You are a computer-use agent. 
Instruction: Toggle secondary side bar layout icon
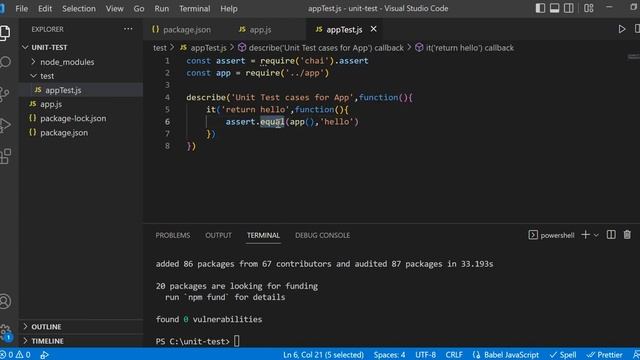pyautogui.click(x=569, y=8)
